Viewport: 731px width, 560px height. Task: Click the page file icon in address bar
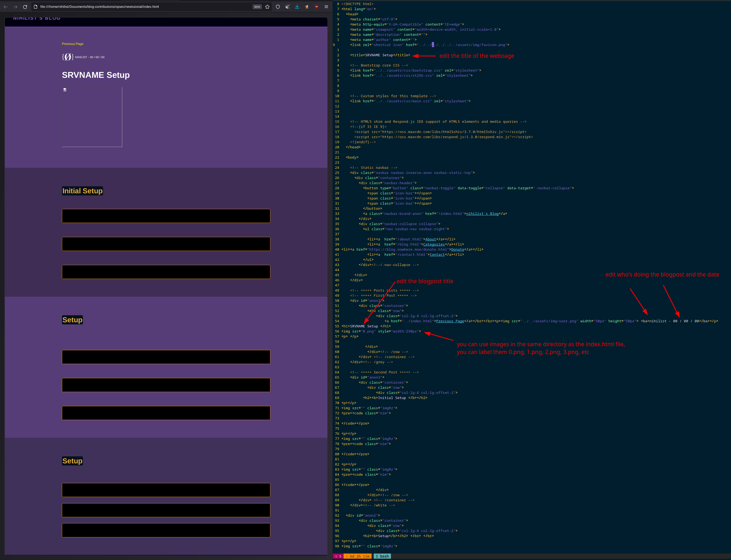[35, 7]
